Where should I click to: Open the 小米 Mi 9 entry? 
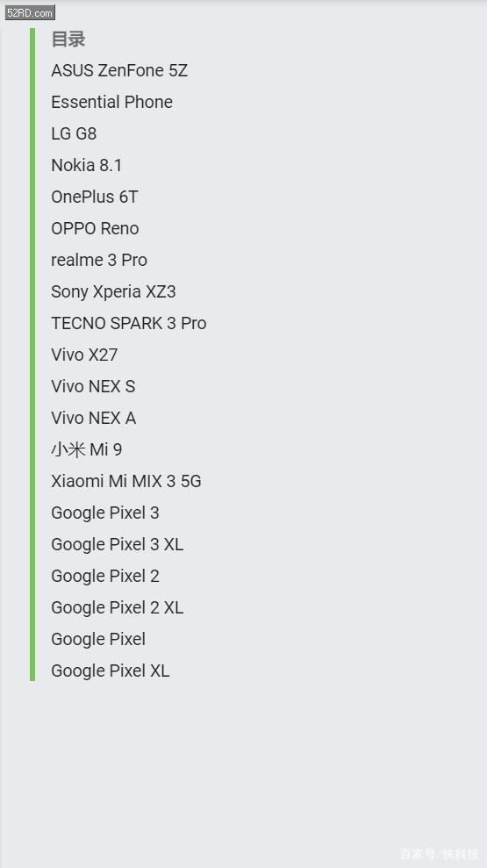[86, 449]
